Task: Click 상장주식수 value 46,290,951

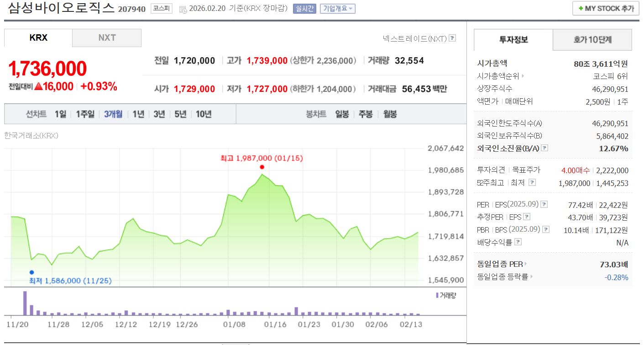Action: [610, 89]
